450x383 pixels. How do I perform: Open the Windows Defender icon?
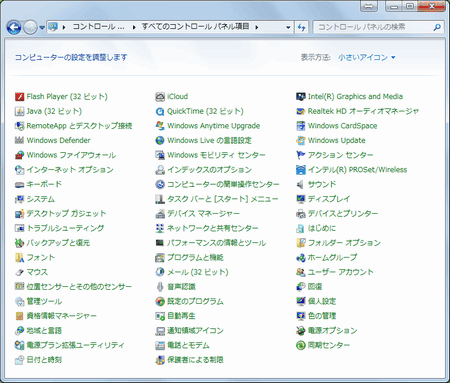point(19,140)
